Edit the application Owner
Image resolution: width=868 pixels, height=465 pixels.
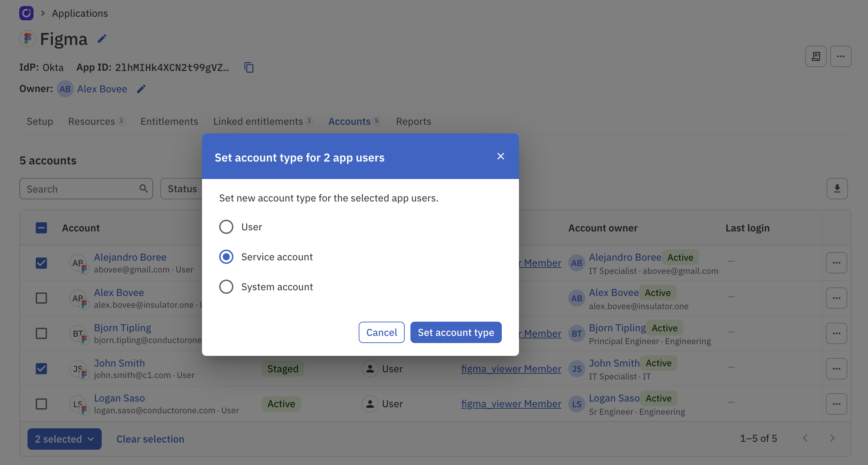(x=141, y=89)
